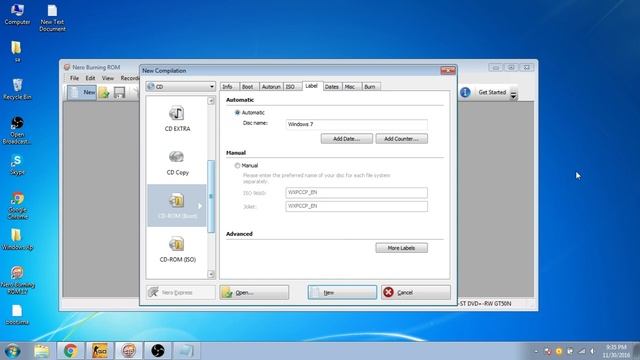This screenshot has width=640, height=360.
Task: Select the sa folder on the desktop
Action: 17,51
